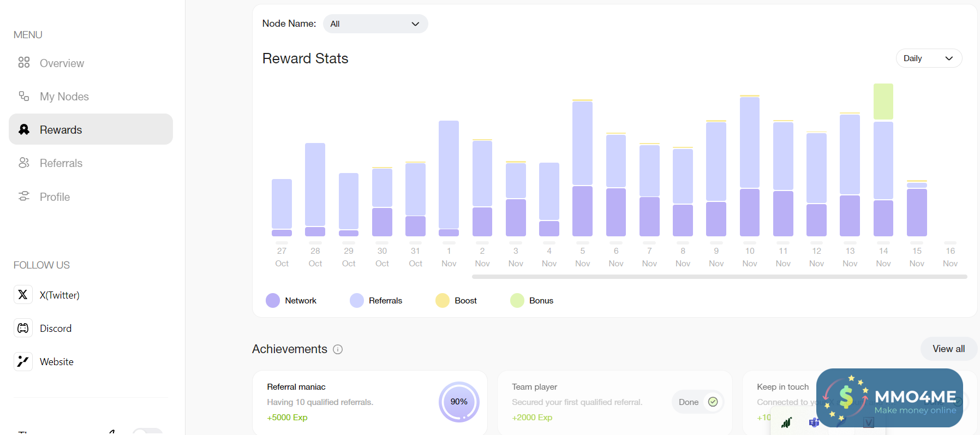Click the green chart app icon in the tray popup

786,422
